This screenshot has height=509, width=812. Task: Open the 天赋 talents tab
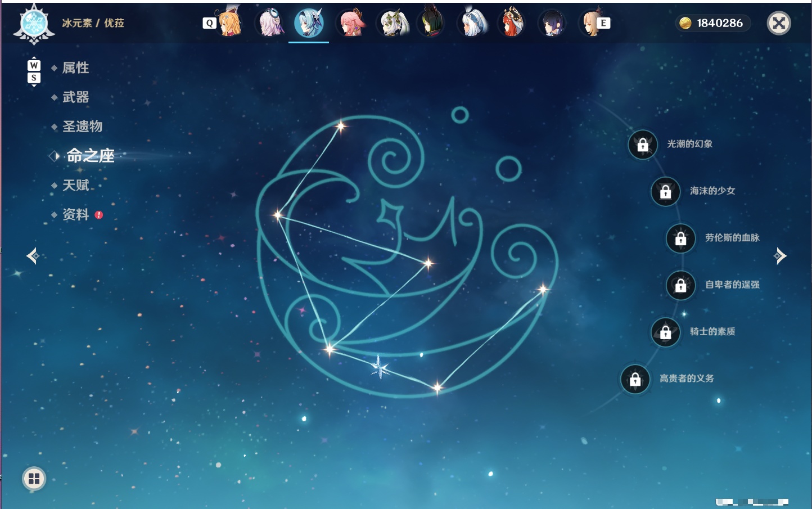coord(75,185)
